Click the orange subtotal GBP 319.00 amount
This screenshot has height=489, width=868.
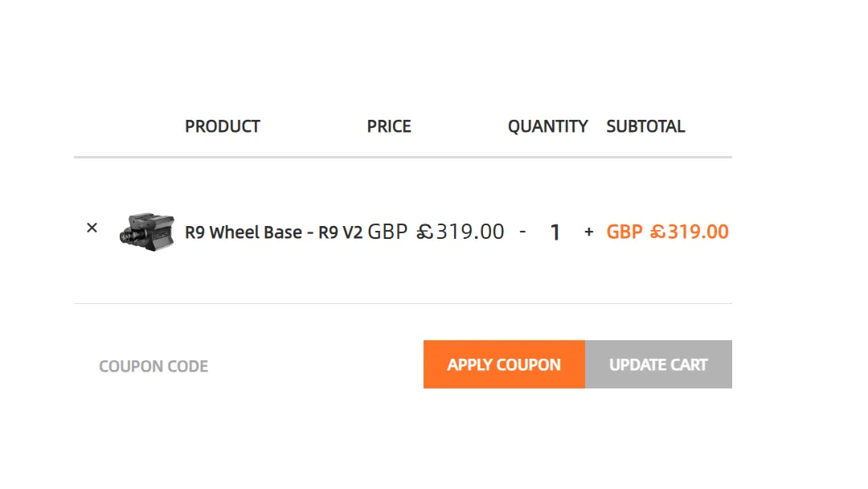[x=668, y=232]
